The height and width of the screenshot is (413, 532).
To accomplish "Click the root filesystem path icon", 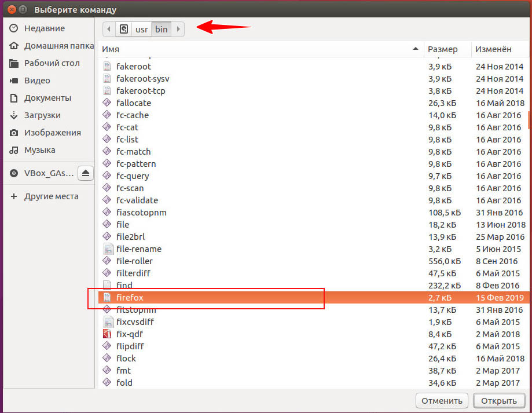I will (x=124, y=29).
